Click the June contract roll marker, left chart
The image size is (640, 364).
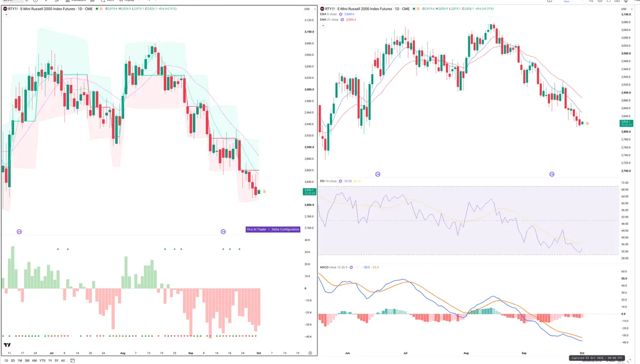pyautogui.click(x=19, y=231)
